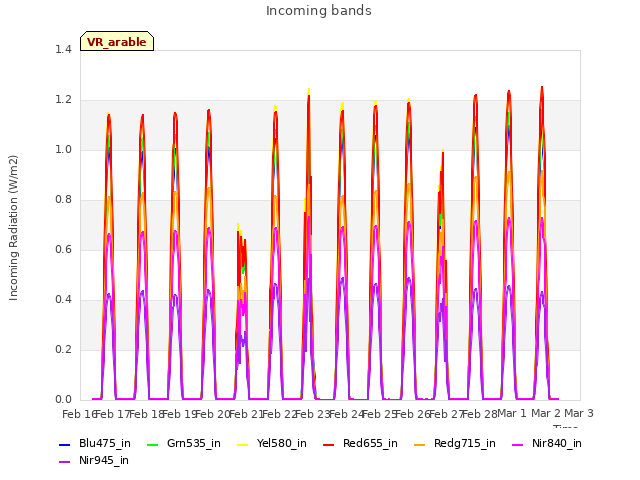This screenshot has height=480, width=640.
Task: Click the VR_arable site label box
Action: 117,41
